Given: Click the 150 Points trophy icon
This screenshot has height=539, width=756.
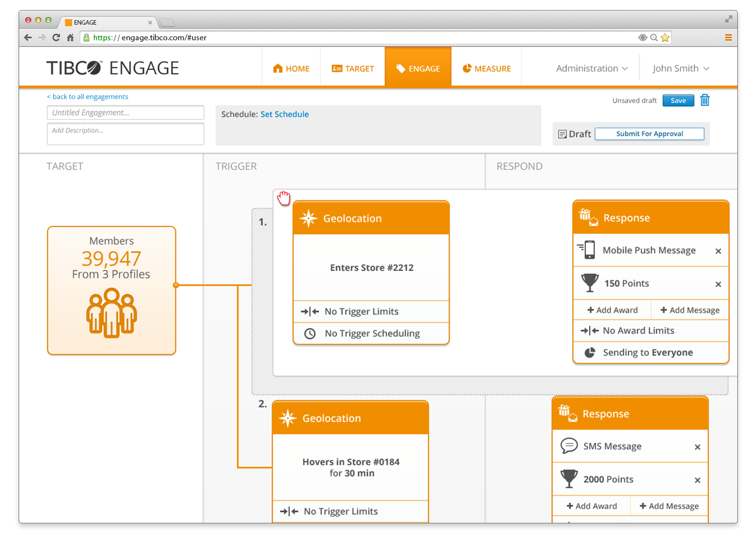Looking at the screenshot, I should click(x=590, y=283).
